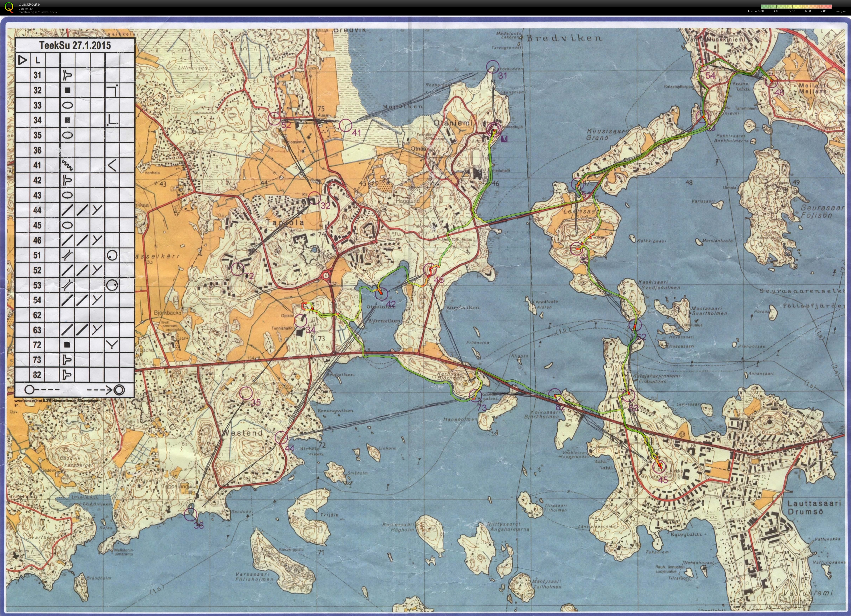Click the junction symbol in row 31
Image resolution: width=851 pixels, height=616 pixels.
[x=67, y=75]
